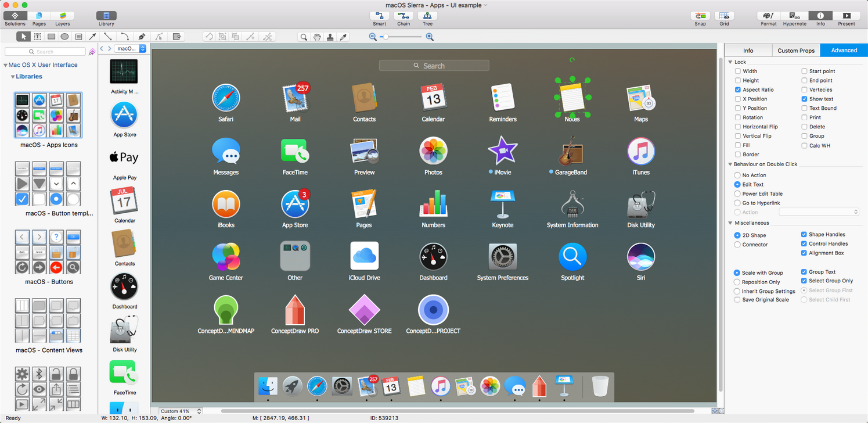Uncheck the Aspect Ratio lock
The image size is (868, 423).
click(x=738, y=89)
